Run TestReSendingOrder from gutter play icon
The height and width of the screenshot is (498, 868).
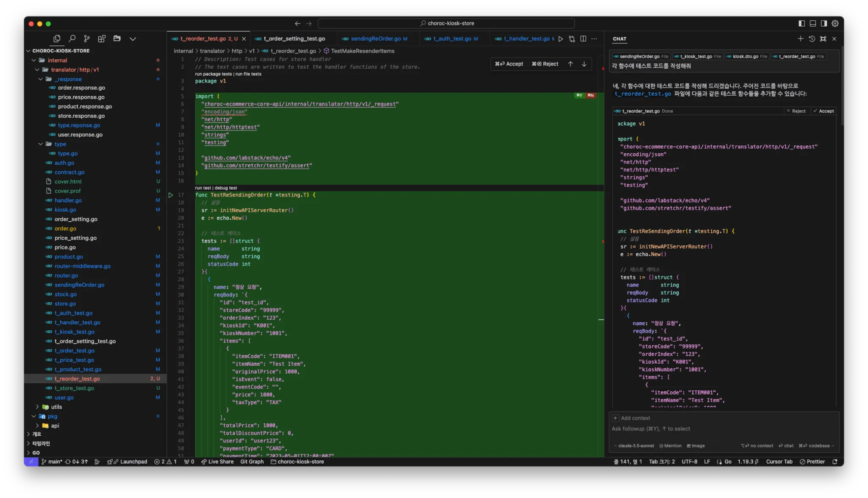(171, 195)
